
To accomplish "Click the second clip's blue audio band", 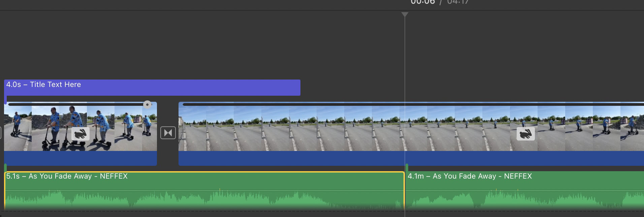I will 411,158.
